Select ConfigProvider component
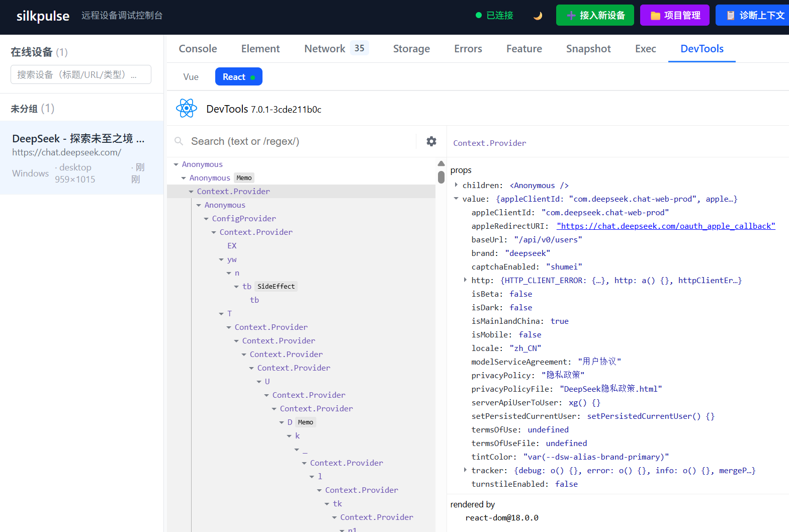The height and width of the screenshot is (532, 789). click(x=244, y=219)
